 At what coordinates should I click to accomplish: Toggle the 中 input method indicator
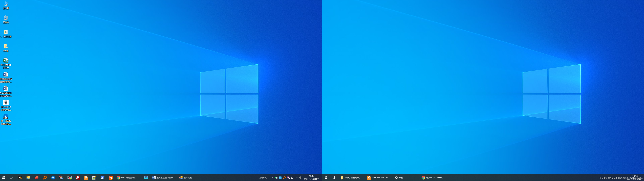(300, 177)
